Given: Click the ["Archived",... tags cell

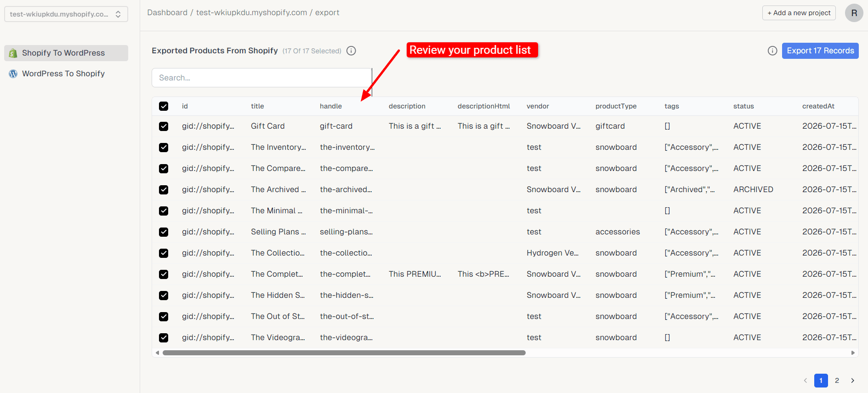Looking at the screenshot, I should click(x=689, y=189).
